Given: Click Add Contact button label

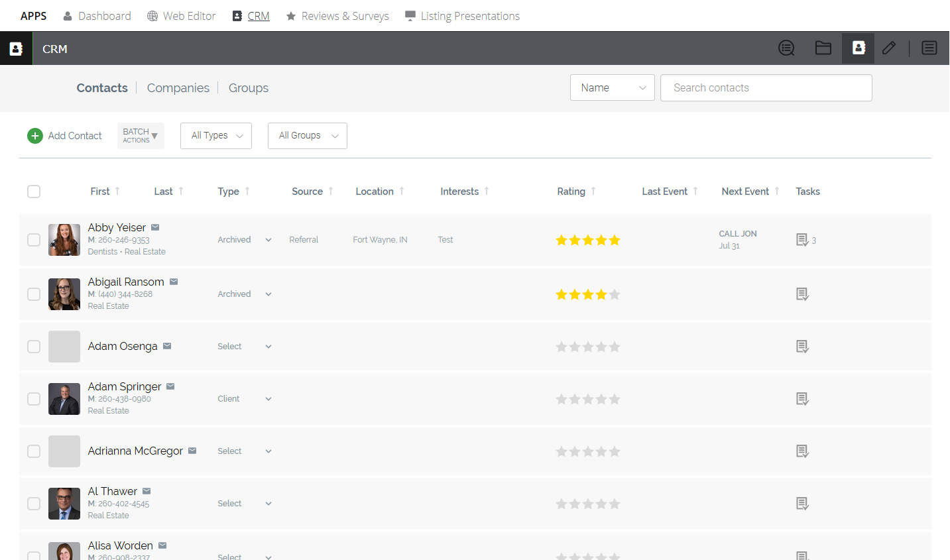Looking at the screenshot, I should tap(75, 136).
